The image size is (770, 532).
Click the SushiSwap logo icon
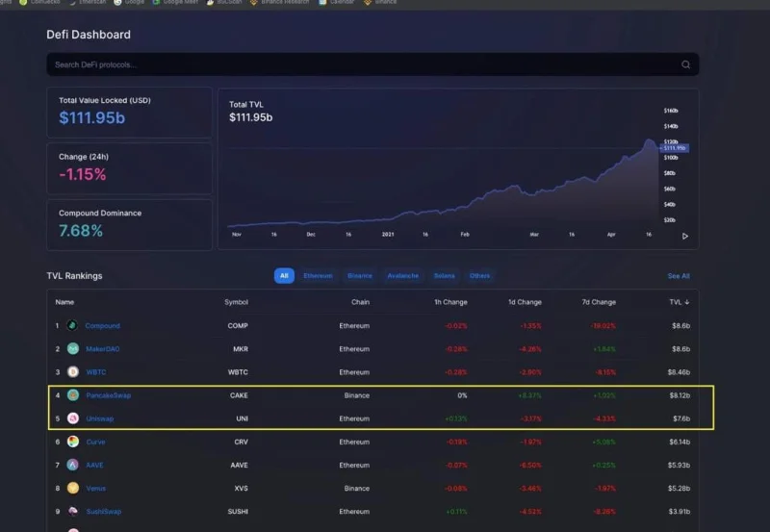point(73,512)
